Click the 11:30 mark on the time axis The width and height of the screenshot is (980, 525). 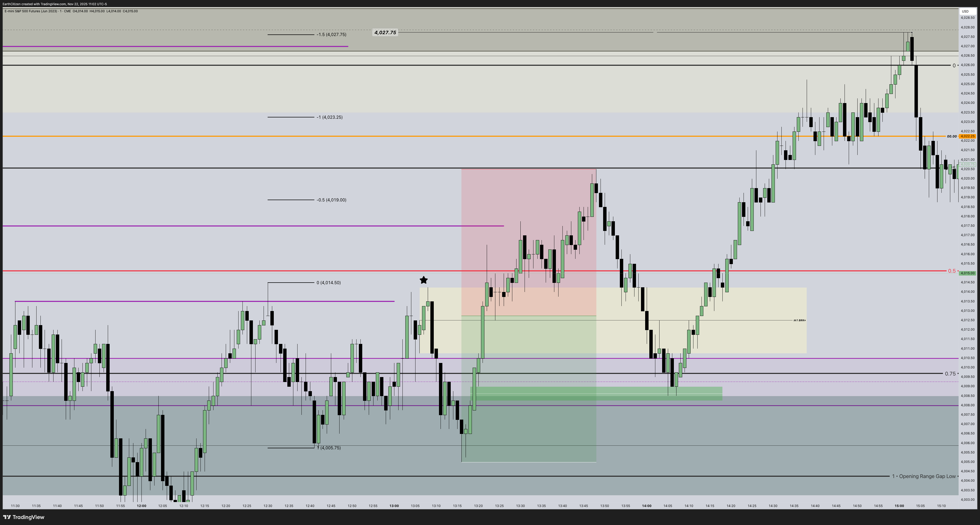[15, 506]
